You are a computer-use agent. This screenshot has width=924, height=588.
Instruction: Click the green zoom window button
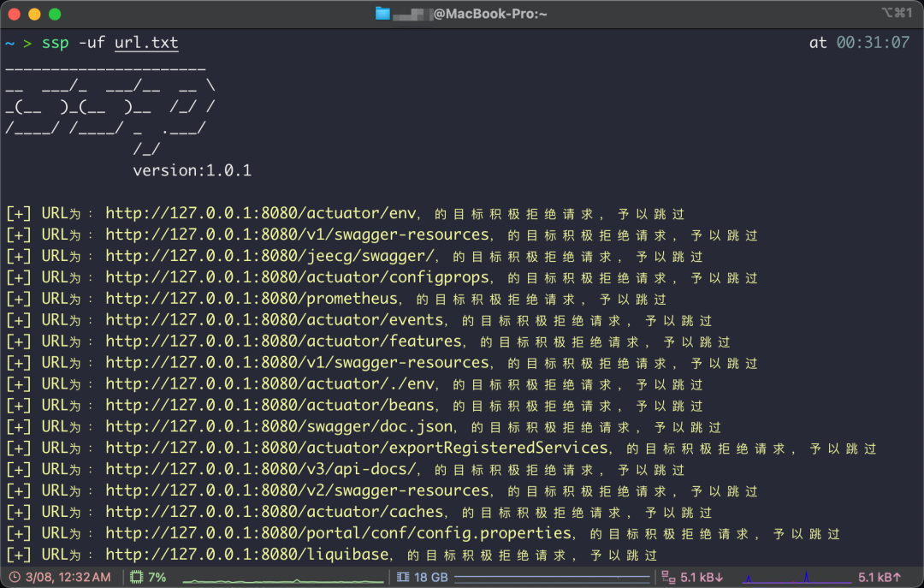55,15
